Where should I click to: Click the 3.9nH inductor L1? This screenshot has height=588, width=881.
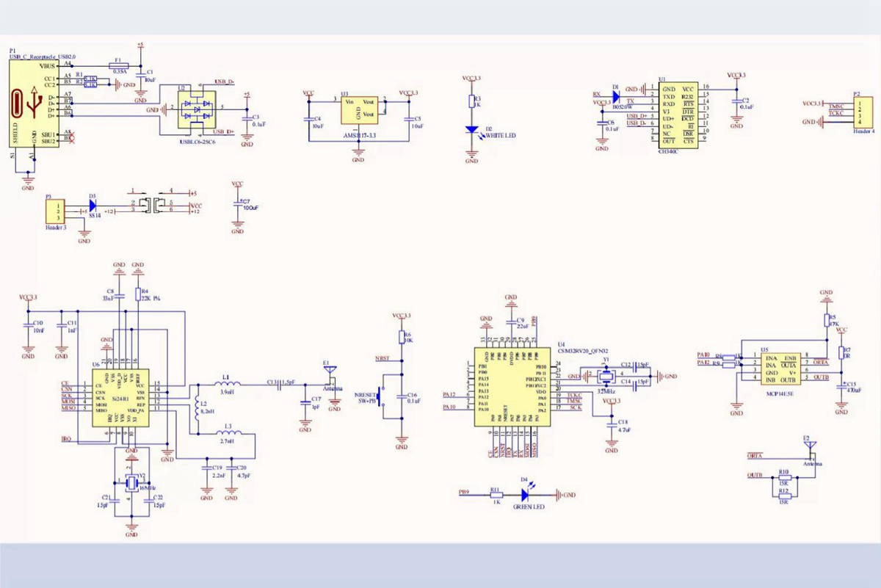click(227, 384)
